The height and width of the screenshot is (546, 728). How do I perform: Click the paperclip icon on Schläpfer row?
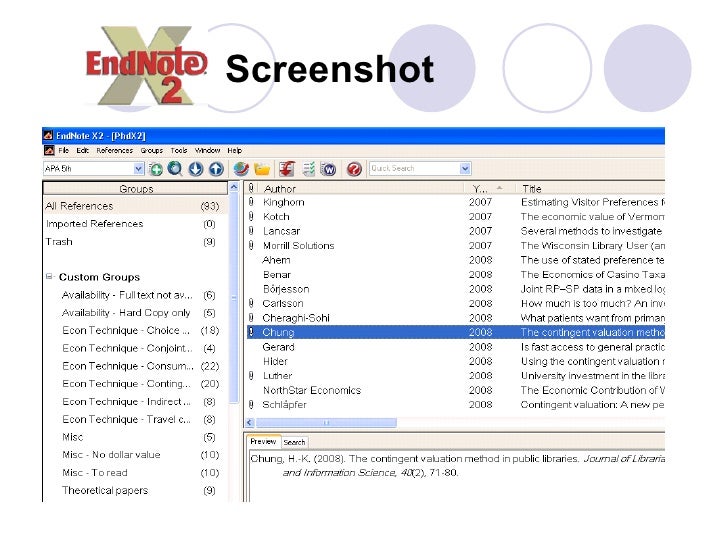[x=251, y=404]
